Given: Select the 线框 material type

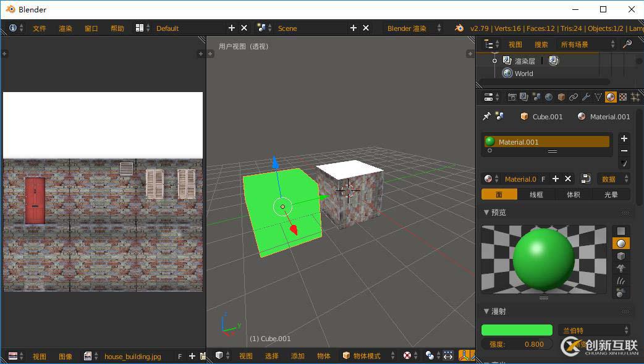Looking at the screenshot, I should tap(536, 194).
